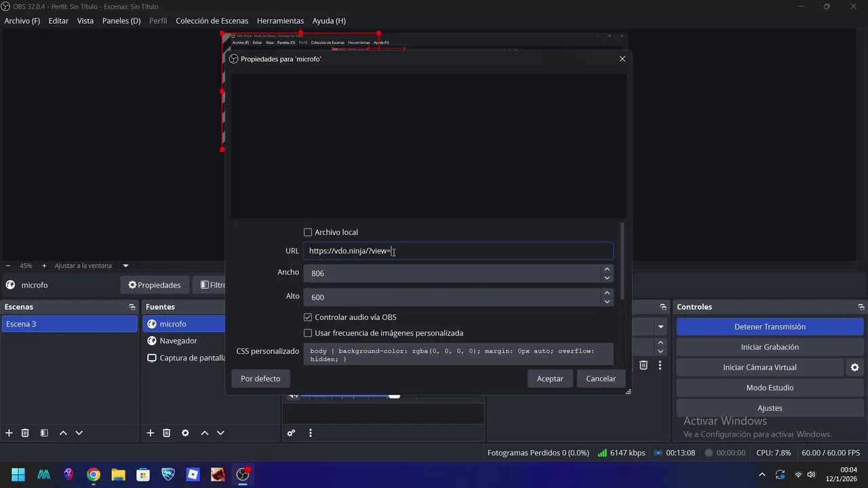
Task: Open virtual camera settings gear icon
Action: tap(854, 367)
